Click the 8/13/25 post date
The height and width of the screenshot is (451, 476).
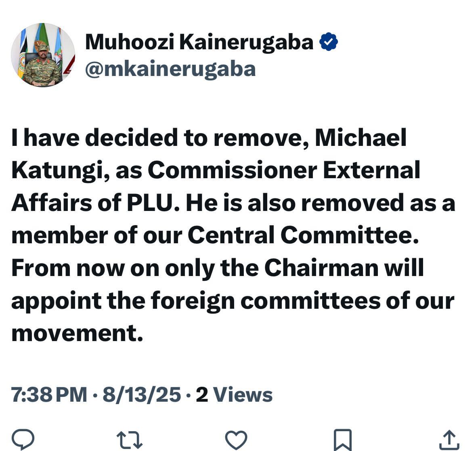(x=142, y=394)
